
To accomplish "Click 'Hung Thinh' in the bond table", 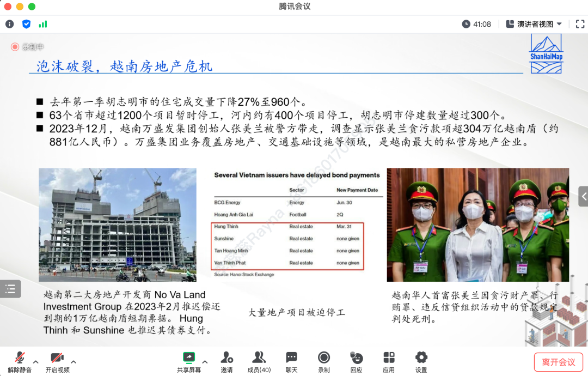I will click(226, 227).
